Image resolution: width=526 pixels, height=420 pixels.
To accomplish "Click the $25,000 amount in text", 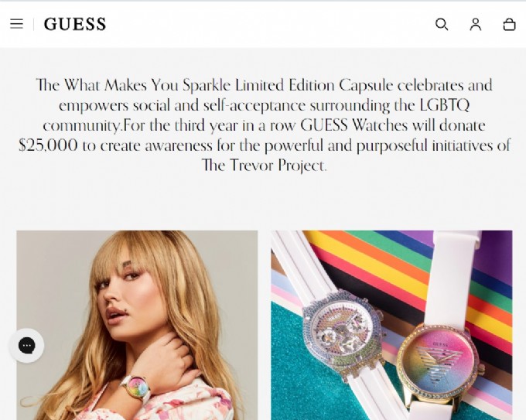I will [x=48, y=145].
